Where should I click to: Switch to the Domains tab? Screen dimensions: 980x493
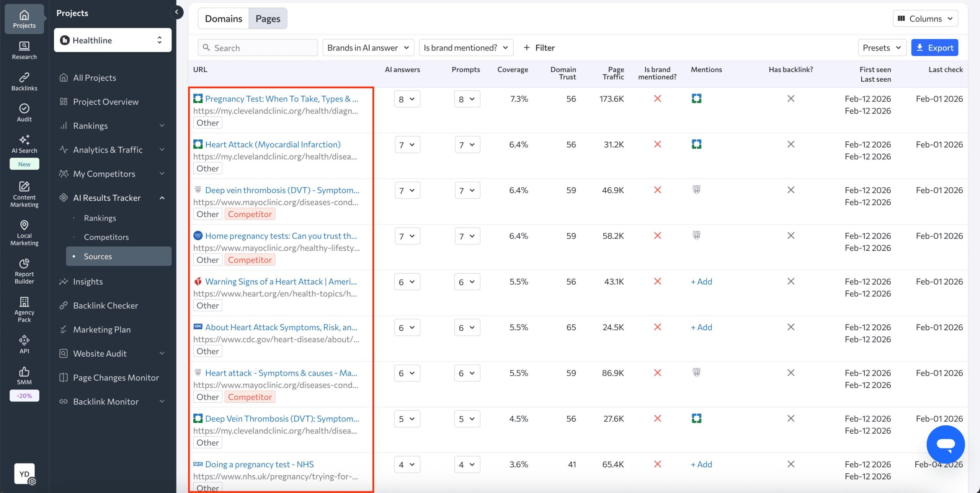tap(224, 18)
